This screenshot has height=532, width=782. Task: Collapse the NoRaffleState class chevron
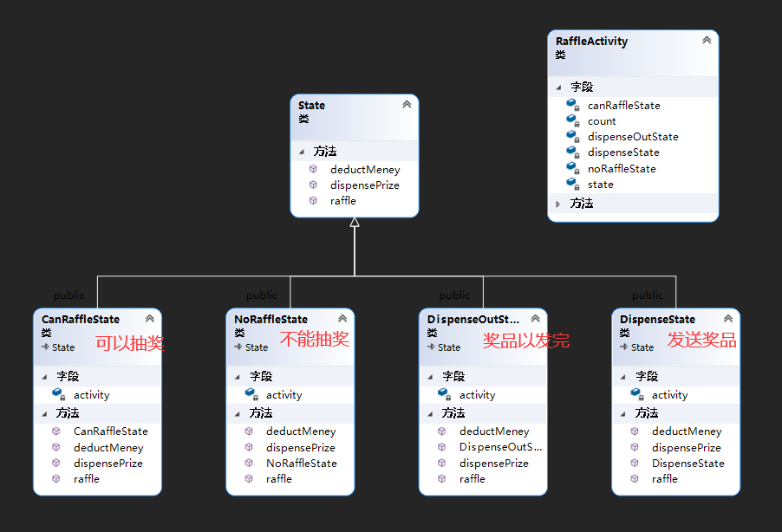tap(342, 319)
